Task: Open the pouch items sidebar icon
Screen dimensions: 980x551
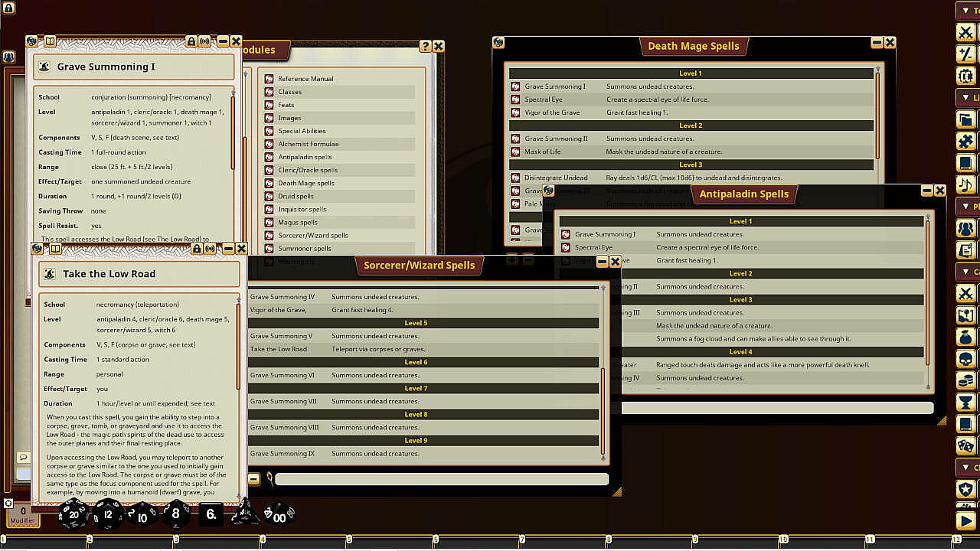Action: tap(965, 337)
